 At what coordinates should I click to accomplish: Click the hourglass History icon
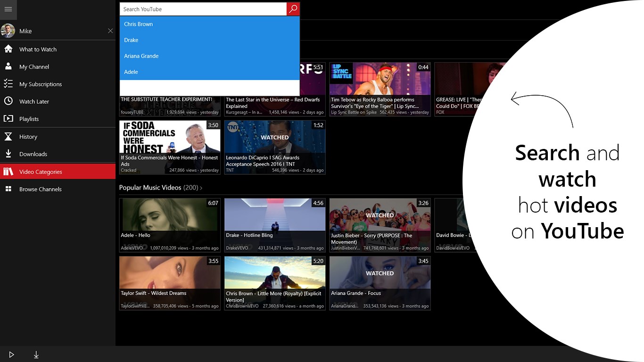pyautogui.click(x=8, y=137)
